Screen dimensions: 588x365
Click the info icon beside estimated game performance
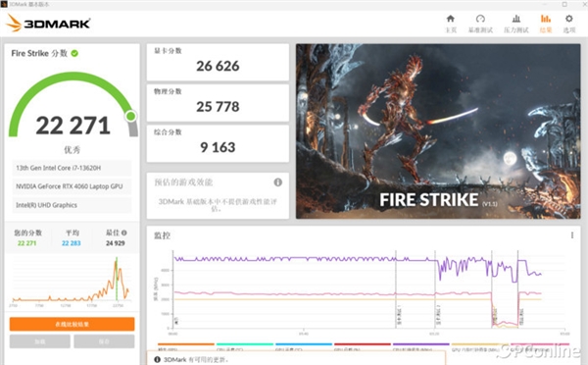click(x=278, y=182)
